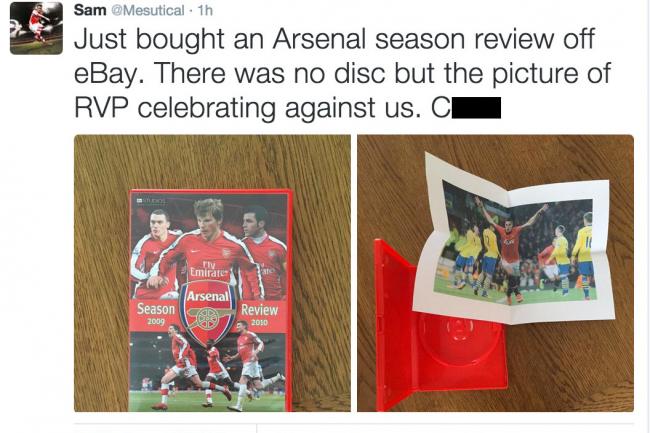The height and width of the screenshot is (433, 650).
Task: Click the word "RVP" in the tweet text
Action: pos(102,108)
